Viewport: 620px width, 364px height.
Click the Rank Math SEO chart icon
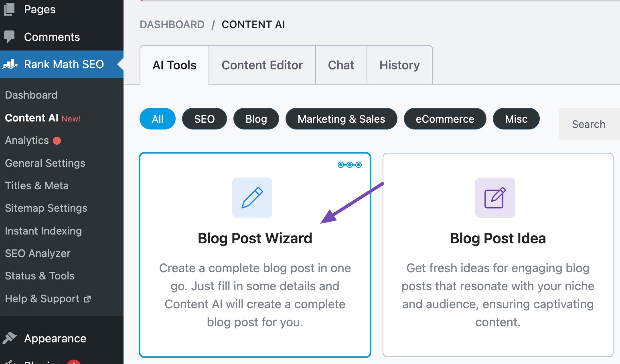[x=10, y=64]
